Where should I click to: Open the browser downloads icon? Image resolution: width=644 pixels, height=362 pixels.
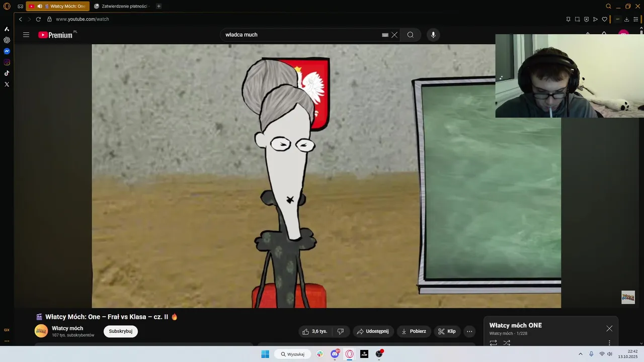(626, 19)
